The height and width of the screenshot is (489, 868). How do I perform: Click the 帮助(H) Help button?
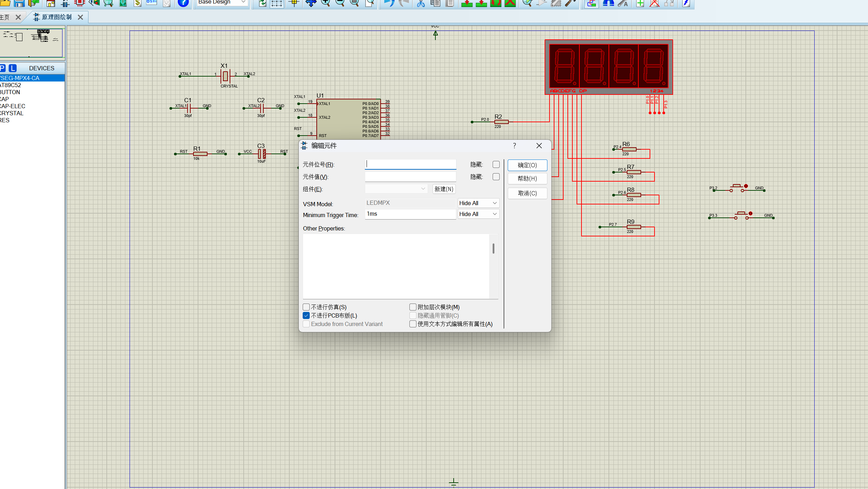tap(527, 178)
